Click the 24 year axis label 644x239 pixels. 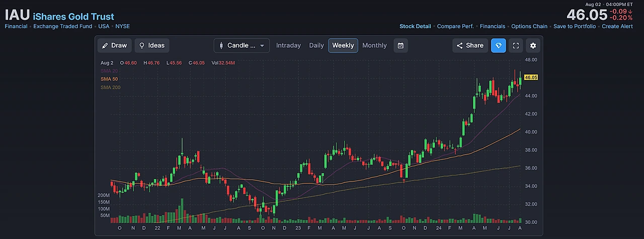pos(438,227)
